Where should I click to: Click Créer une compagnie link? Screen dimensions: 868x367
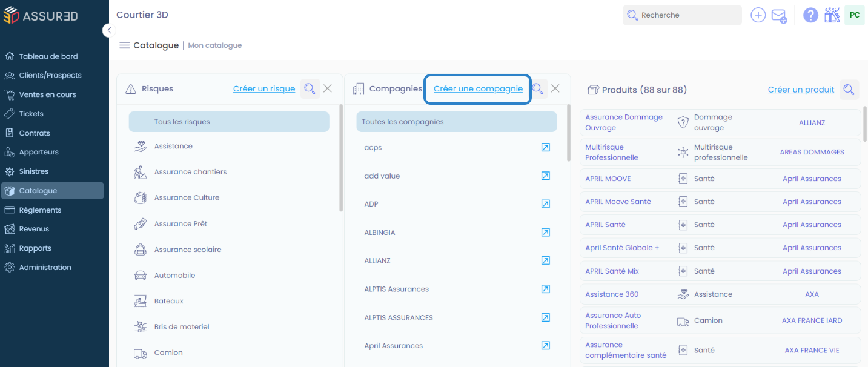pos(478,88)
